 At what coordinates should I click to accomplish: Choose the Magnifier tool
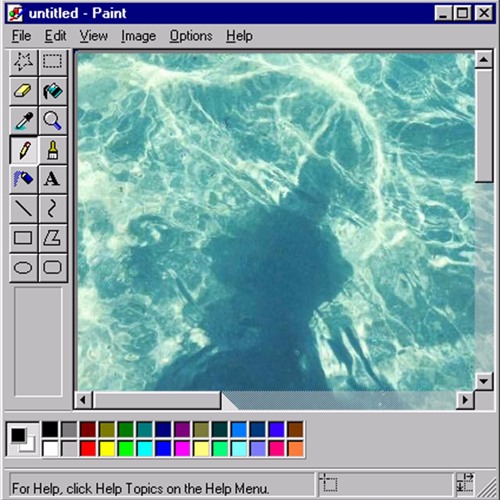pyautogui.click(x=53, y=121)
